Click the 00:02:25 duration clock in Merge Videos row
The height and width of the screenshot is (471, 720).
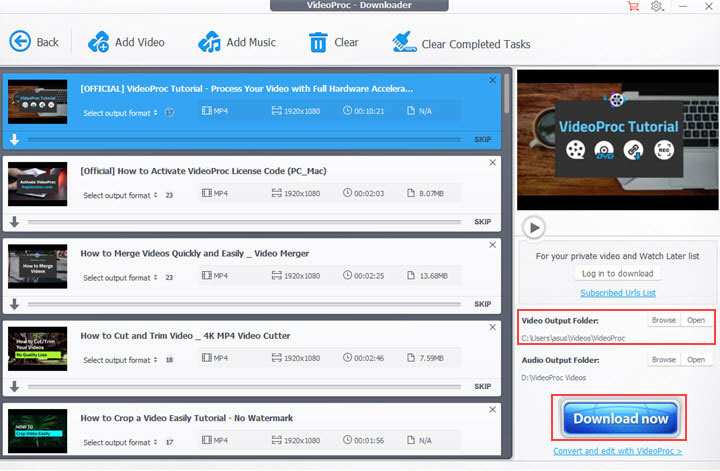(348, 275)
